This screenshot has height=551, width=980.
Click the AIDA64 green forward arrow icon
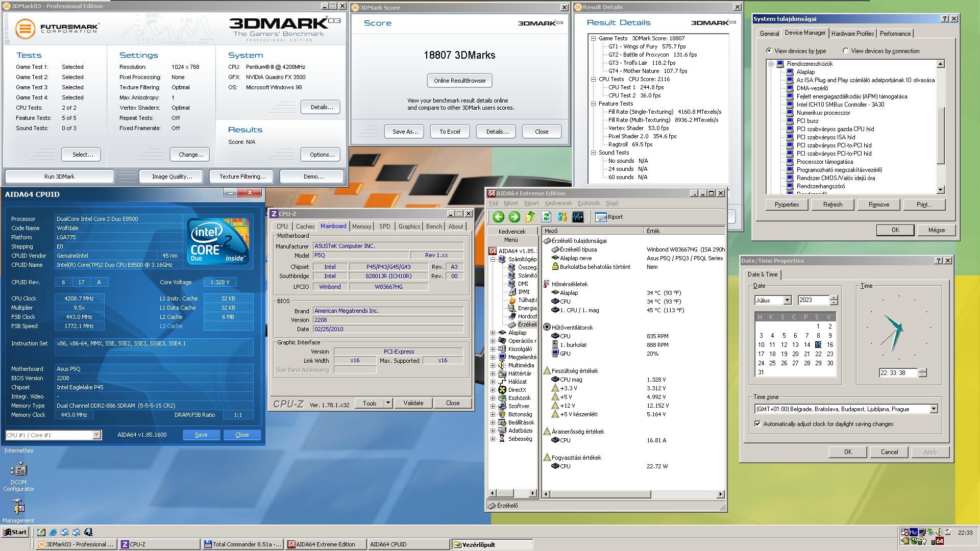pos(514,217)
